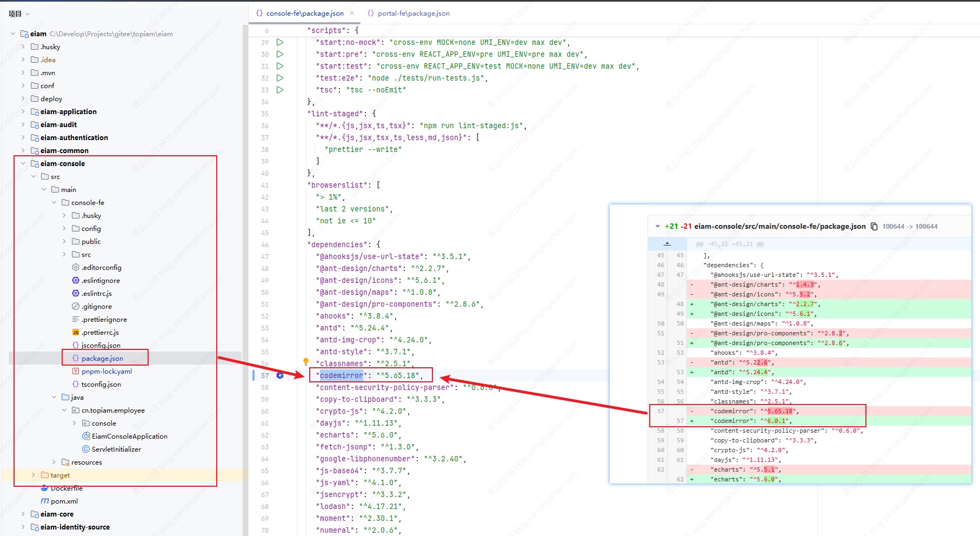This screenshot has width=980, height=536.
Task: Run the start:no-mock script gutter icon
Action: (280, 42)
